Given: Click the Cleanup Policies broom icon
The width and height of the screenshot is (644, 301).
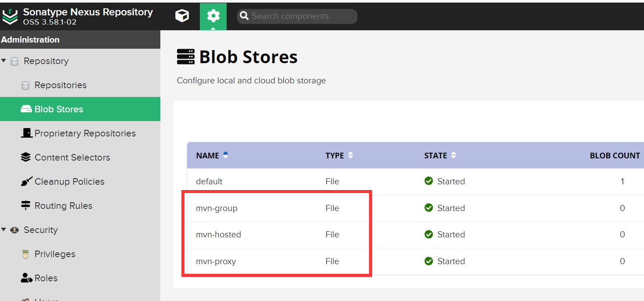Looking at the screenshot, I should [26, 182].
